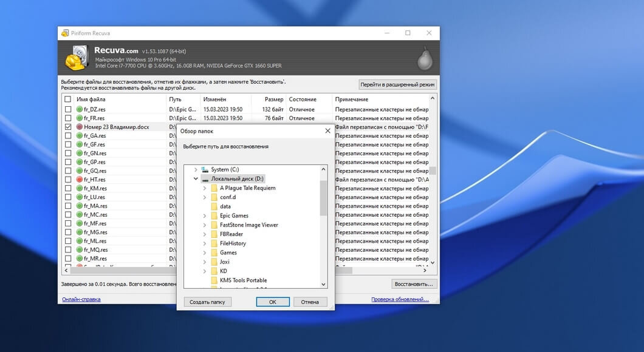Click file list scroll-left arrow

(67, 271)
